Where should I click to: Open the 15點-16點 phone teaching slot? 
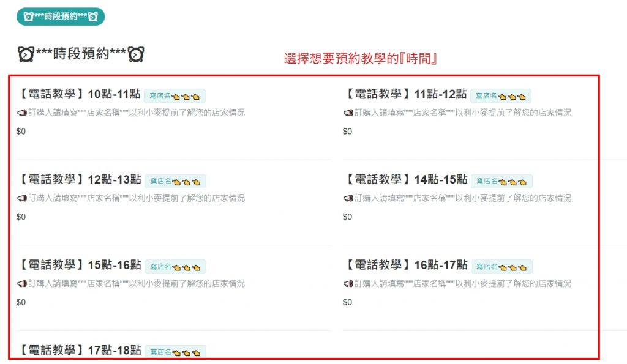coord(79,266)
